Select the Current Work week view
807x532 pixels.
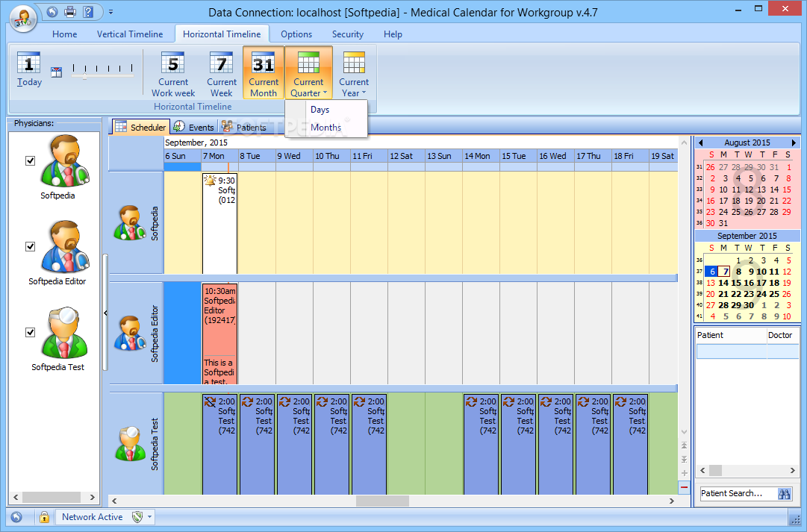click(x=173, y=74)
